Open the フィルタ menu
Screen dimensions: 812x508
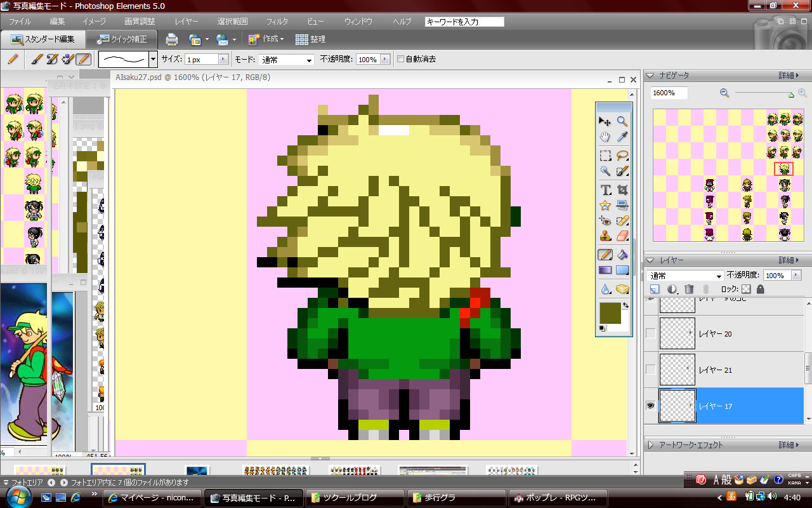tap(277, 22)
